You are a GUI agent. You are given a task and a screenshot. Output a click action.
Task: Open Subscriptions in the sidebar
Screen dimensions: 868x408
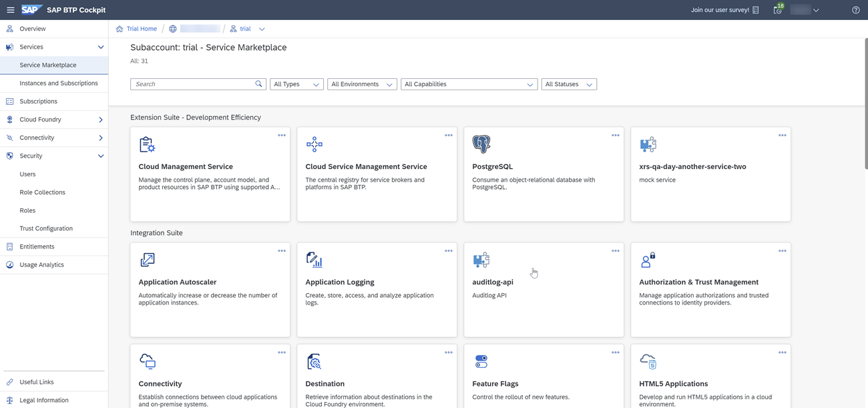[x=54, y=101]
